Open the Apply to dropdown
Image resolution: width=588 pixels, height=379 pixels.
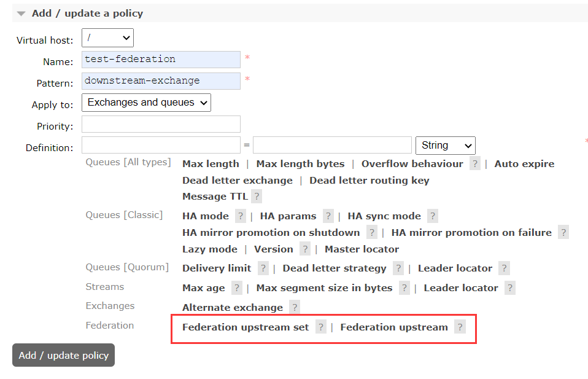pyautogui.click(x=146, y=103)
